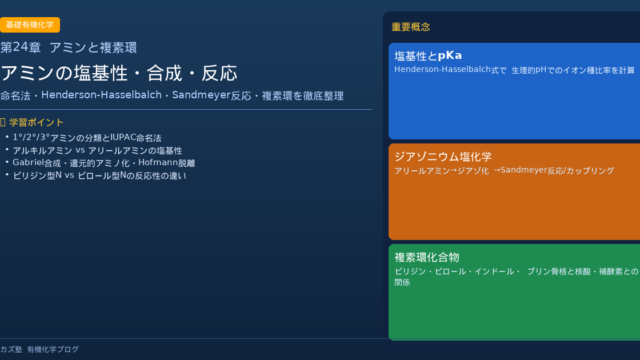The width and height of the screenshot is (640, 360).
Task: Select the chapter heading 第24章 アミンと複素環
Action: pyautogui.click(x=69, y=48)
